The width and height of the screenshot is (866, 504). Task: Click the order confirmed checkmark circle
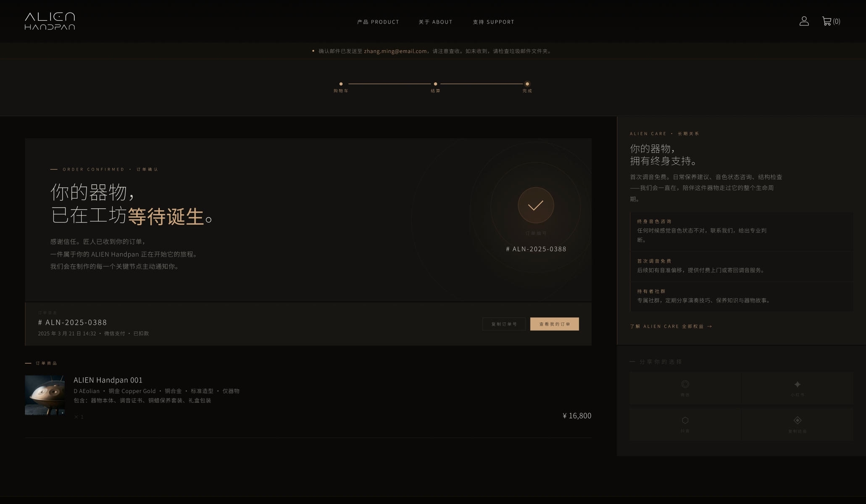[536, 205]
